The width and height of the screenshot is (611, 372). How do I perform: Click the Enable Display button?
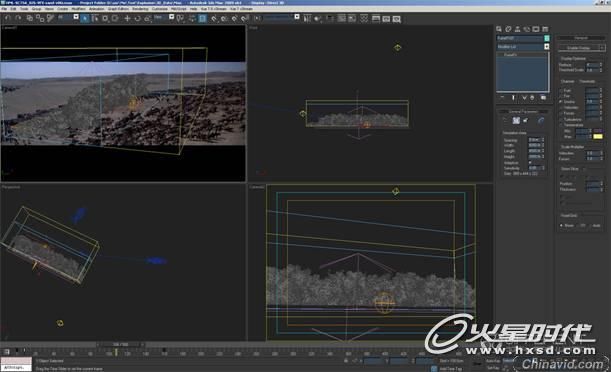pos(580,48)
